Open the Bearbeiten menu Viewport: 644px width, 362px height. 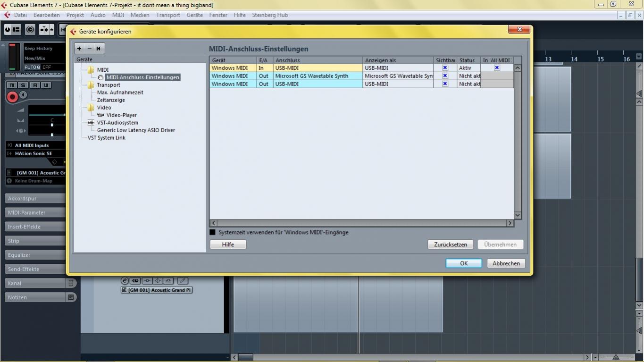(46, 15)
